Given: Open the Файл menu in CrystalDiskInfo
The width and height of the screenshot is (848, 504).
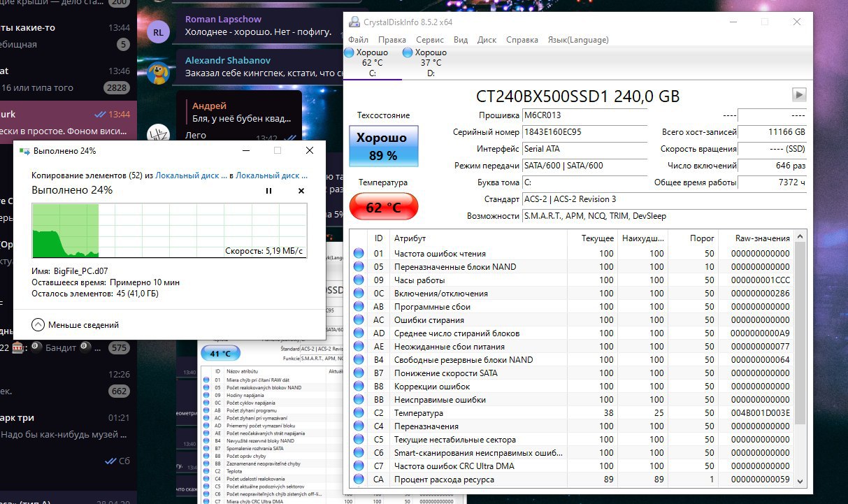Looking at the screenshot, I should [x=358, y=40].
